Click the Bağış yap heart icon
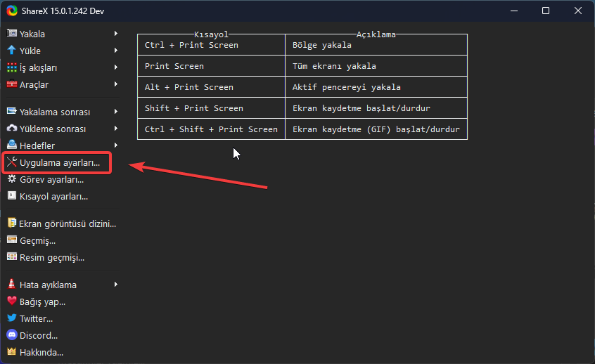Image resolution: width=595 pixels, height=364 pixels. pyautogui.click(x=11, y=301)
